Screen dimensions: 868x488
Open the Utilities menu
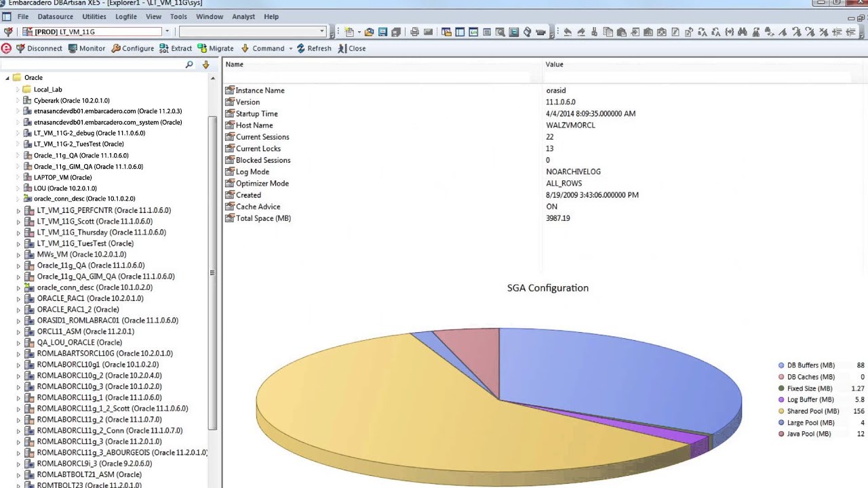point(94,16)
